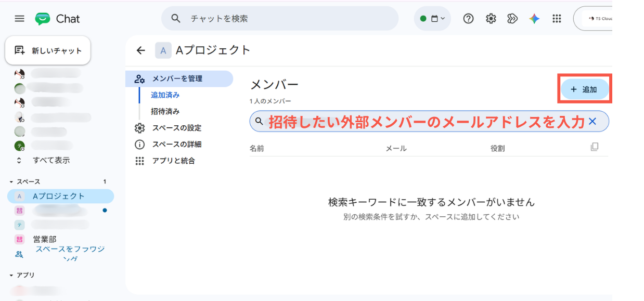Start a 新しいチャット
Screen dimensions: 644x301
click(48, 50)
